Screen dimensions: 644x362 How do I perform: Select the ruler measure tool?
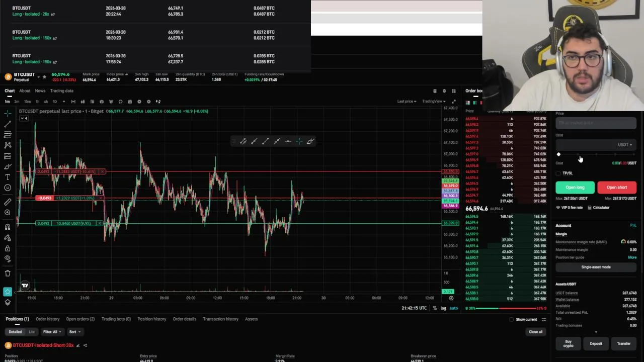tap(8, 202)
